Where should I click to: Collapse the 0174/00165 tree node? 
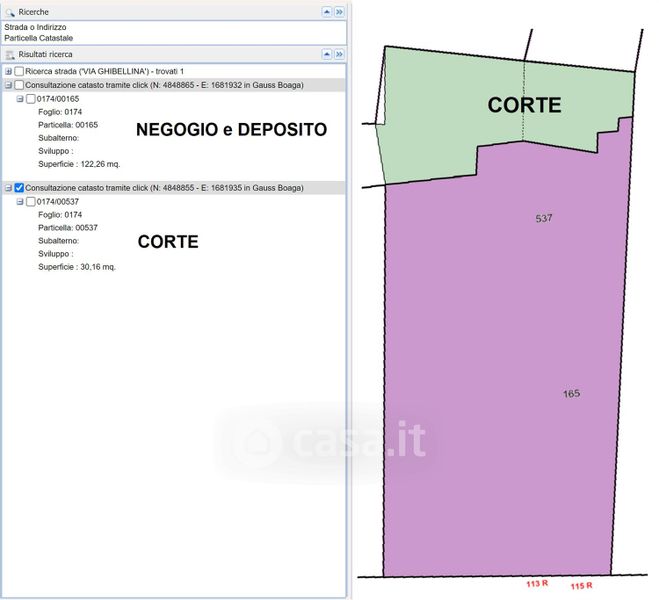pyautogui.click(x=20, y=99)
